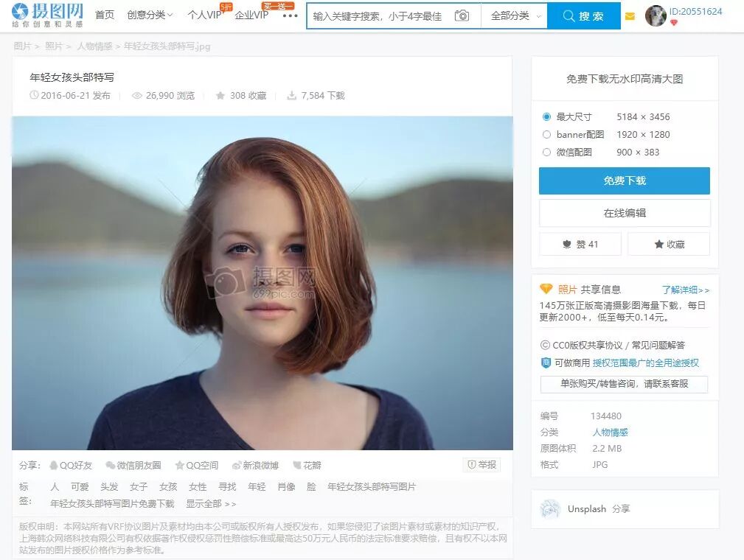Expand tags with 显示全部 >>
The height and width of the screenshot is (560, 744).
click(211, 503)
